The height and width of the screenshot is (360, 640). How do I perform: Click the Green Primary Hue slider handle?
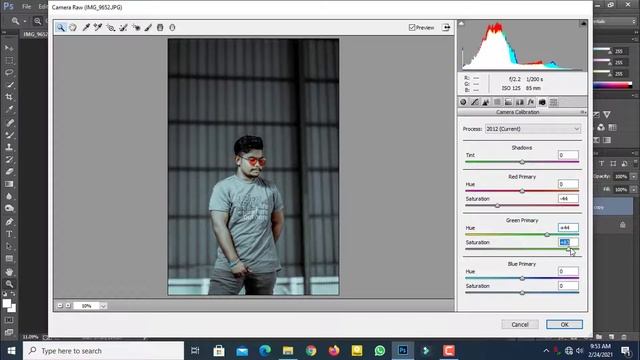547,235
